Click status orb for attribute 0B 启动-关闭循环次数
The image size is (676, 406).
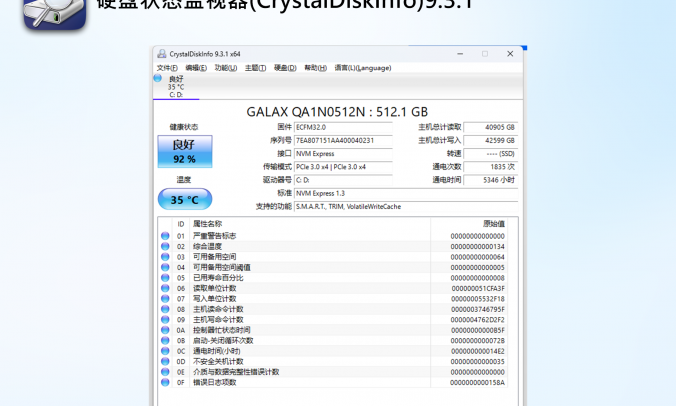tap(165, 340)
